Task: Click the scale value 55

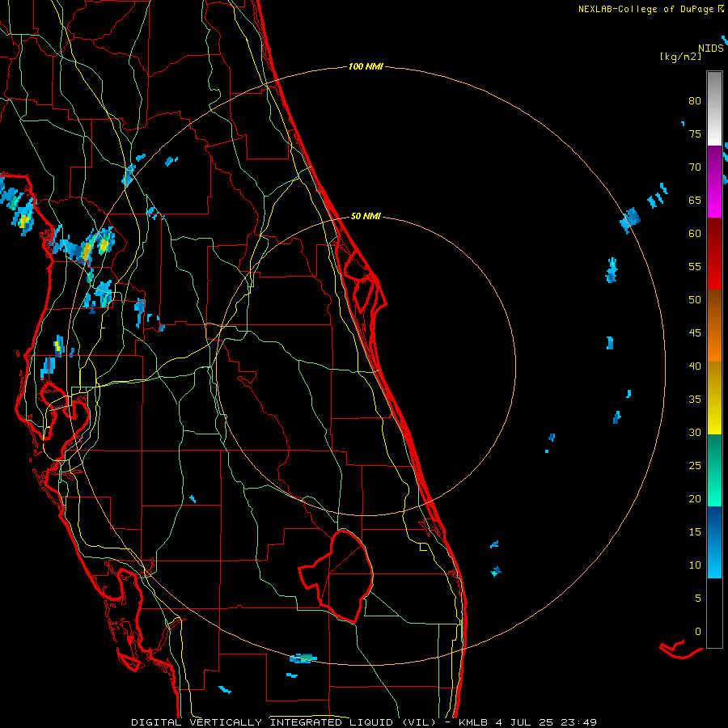Action: [x=695, y=267]
